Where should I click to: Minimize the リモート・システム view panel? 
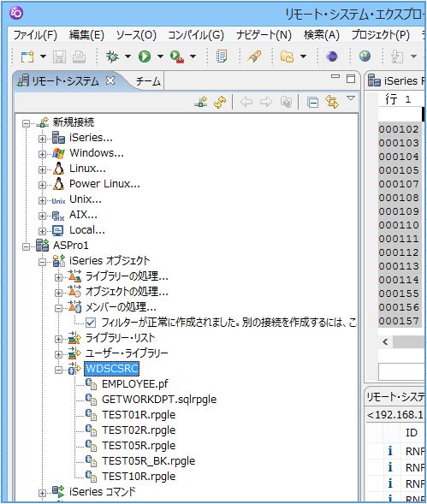335,76
